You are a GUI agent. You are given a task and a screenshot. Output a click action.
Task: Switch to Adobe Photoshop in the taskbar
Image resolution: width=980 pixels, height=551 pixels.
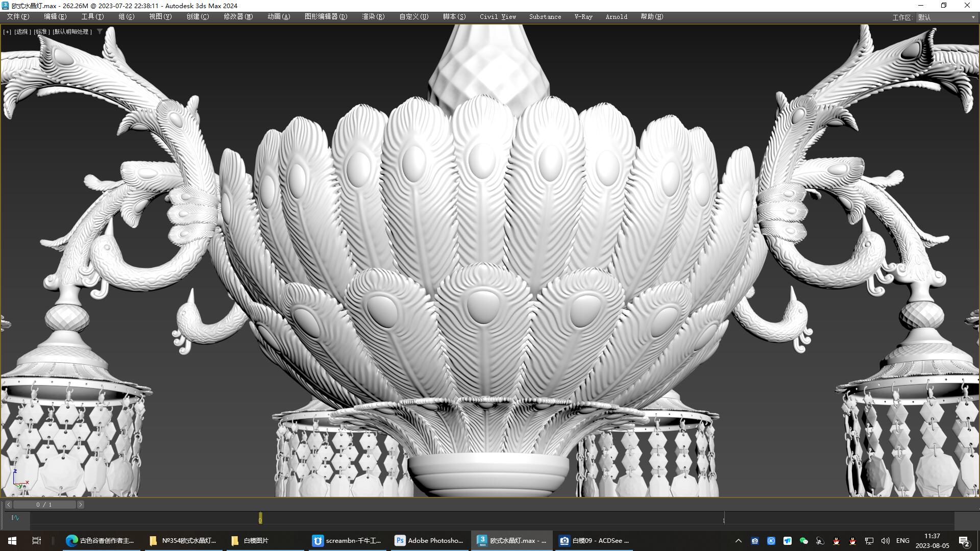[x=429, y=540]
